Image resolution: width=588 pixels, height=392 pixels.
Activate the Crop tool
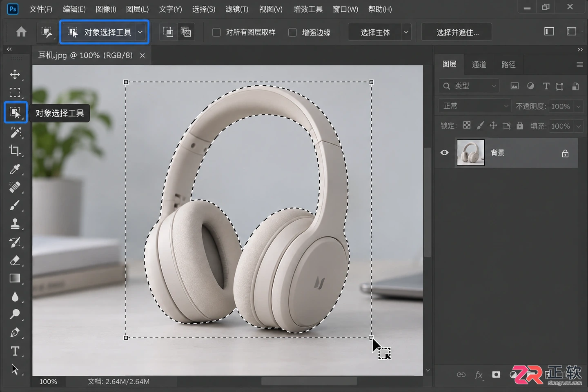click(15, 150)
